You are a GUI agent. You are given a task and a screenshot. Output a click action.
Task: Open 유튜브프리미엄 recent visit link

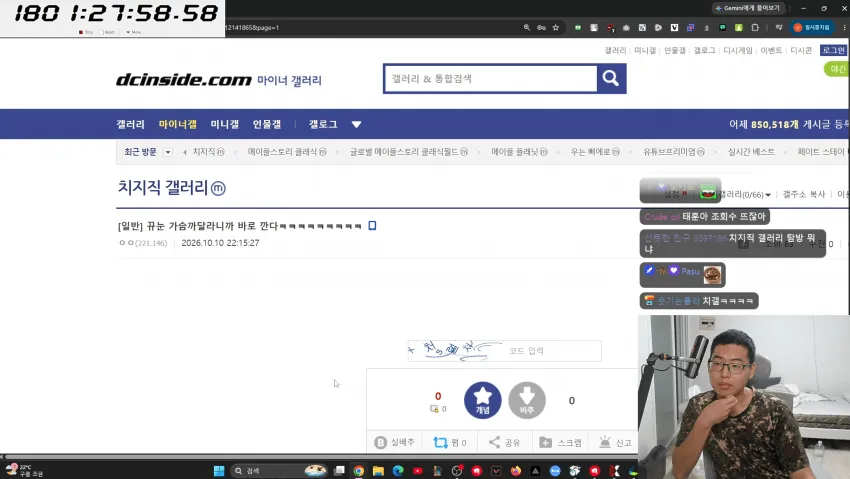(x=674, y=152)
